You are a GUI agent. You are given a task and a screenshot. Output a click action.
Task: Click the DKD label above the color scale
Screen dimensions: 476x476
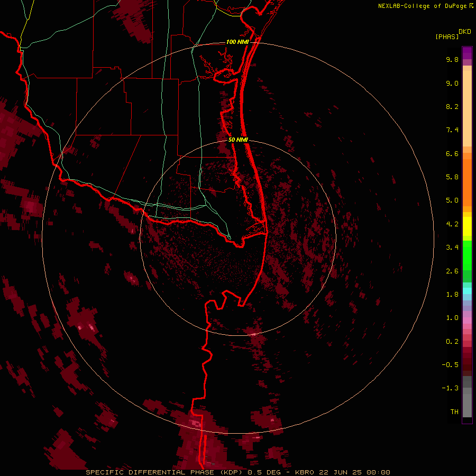pos(465,32)
